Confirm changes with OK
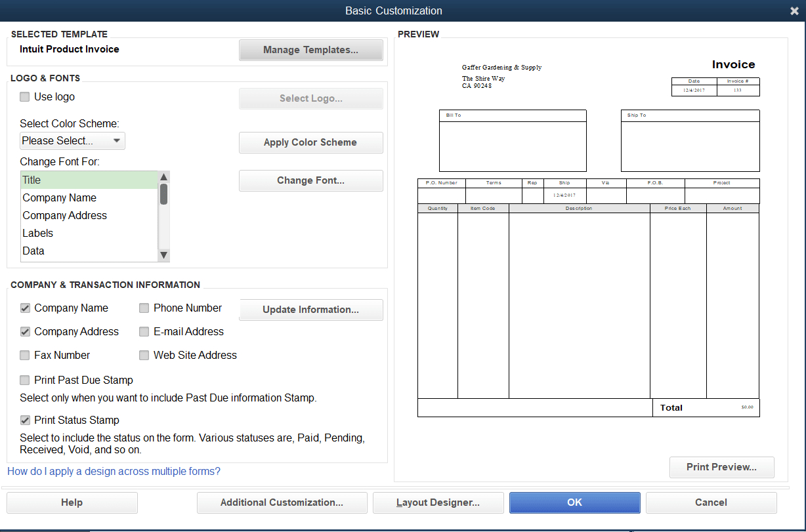This screenshot has height=532, width=806. (x=574, y=502)
